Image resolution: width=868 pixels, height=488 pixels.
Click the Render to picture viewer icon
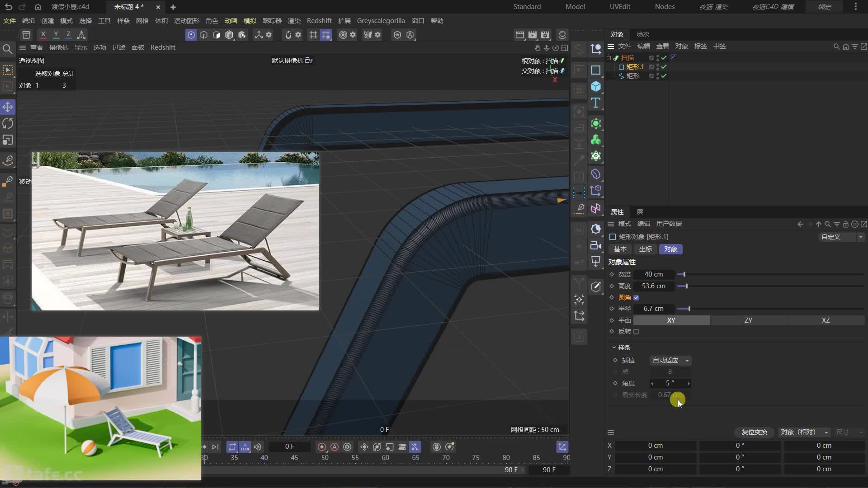pyautogui.click(x=533, y=35)
